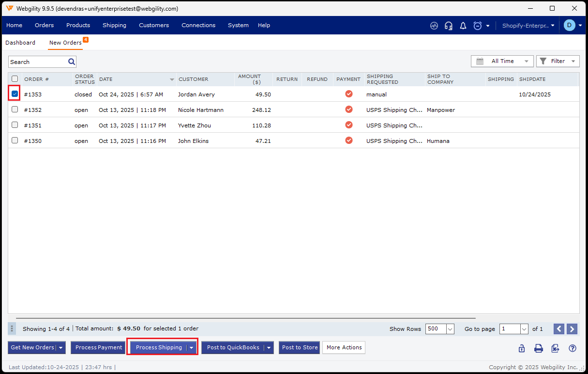588x374 pixels.
Task: Switch to the Dashboard tab
Action: click(20, 43)
